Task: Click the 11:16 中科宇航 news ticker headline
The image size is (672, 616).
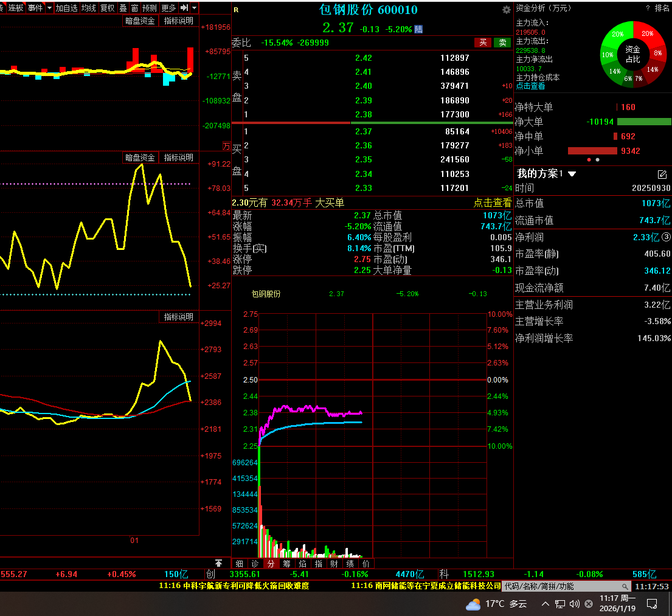Action: pyautogui.click(x=234, y=586)
